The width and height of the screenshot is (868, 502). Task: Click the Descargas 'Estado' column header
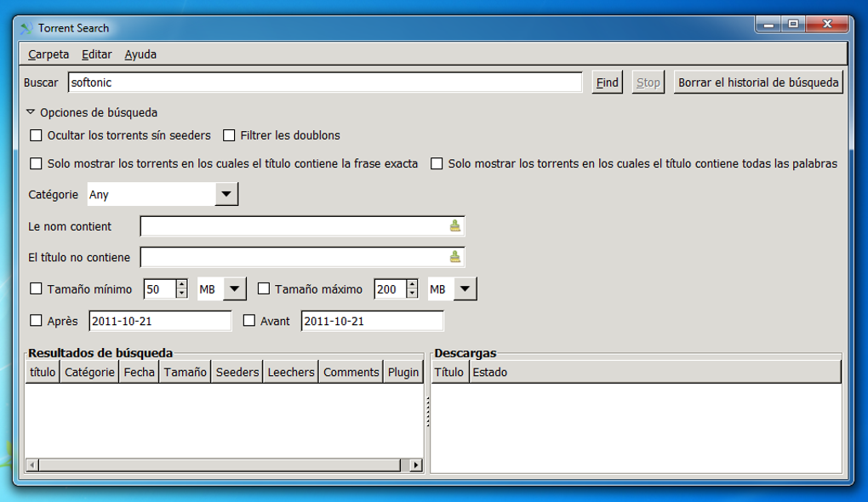655,372
